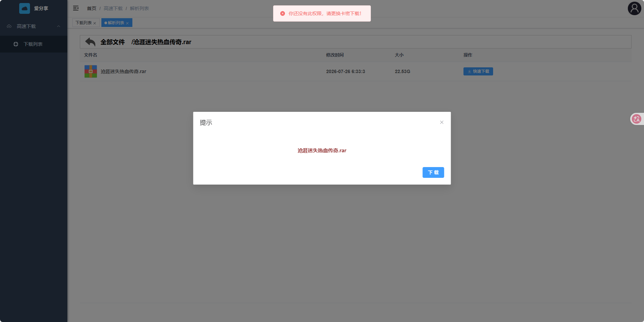This screenshot has width=644, height=322.
Task: Click the 文件名 column header
Action: [x=91, y=55]
